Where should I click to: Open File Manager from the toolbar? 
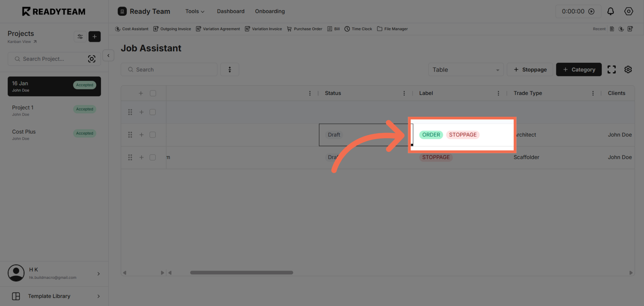coord(392,29)
